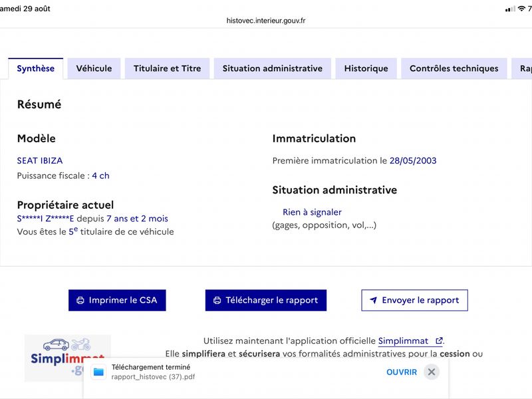Click the Résumé heading
Viewport: 532px width, 399px height.
(39, 104)
